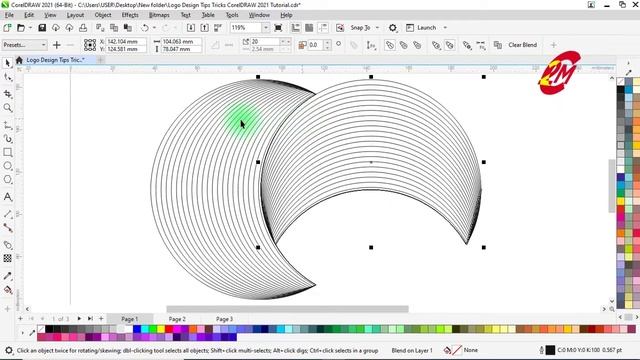Pick the yellow swatch in bottom palette
Viewport: 640px width, 360px height.
[x=161, y=329]
